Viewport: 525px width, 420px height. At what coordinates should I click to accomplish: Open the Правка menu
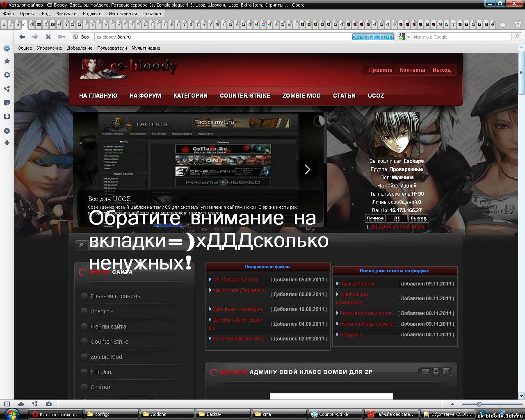[x=27, y=14]
